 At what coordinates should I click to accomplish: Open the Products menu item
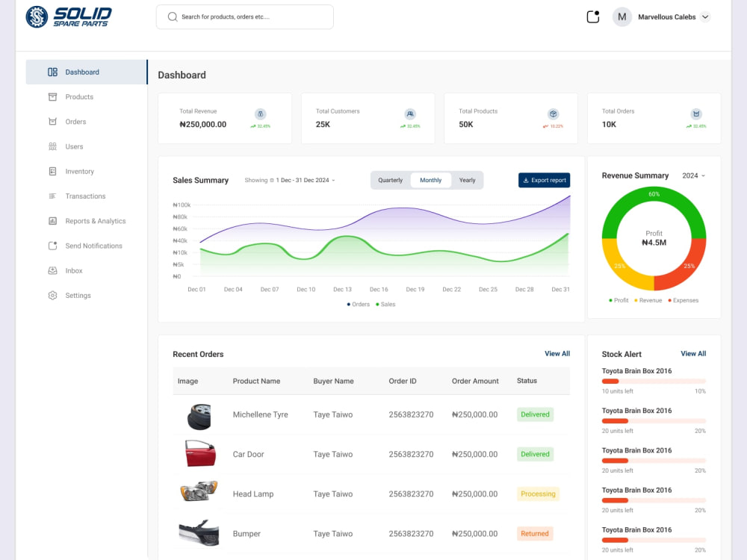tap(87, 96)
